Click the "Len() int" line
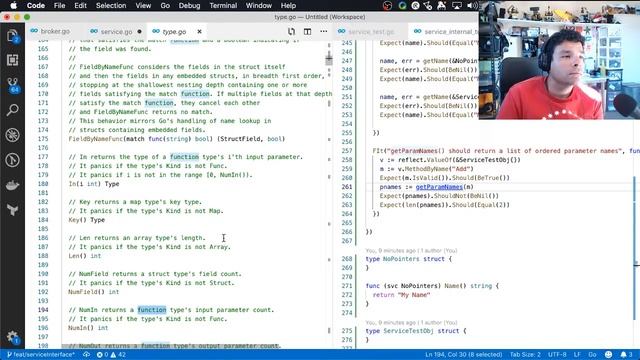Screen dimensions: 640x360 pyautogui.click(x=84, y=256)
